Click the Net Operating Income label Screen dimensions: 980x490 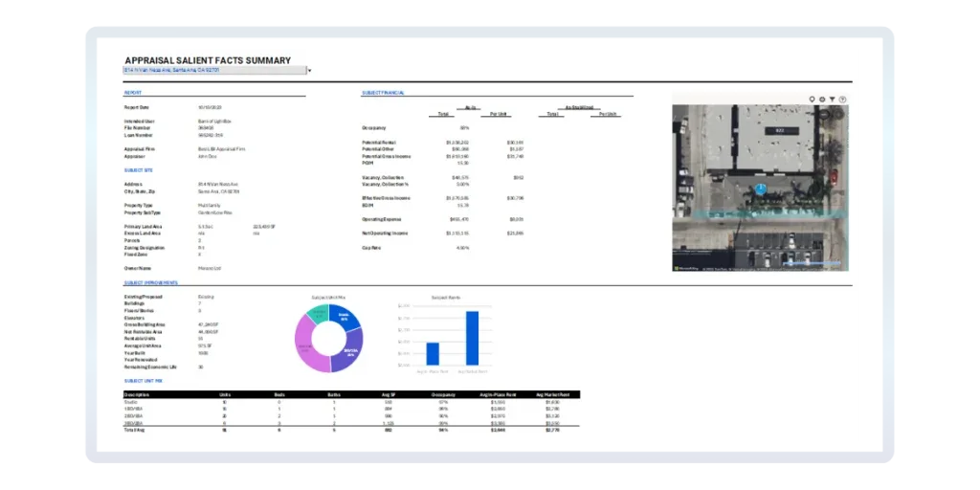[385, 234]
